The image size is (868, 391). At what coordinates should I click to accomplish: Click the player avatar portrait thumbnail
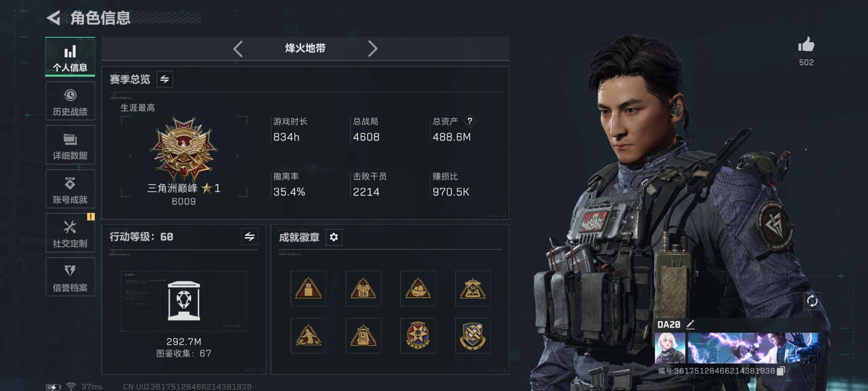[669, 348]
